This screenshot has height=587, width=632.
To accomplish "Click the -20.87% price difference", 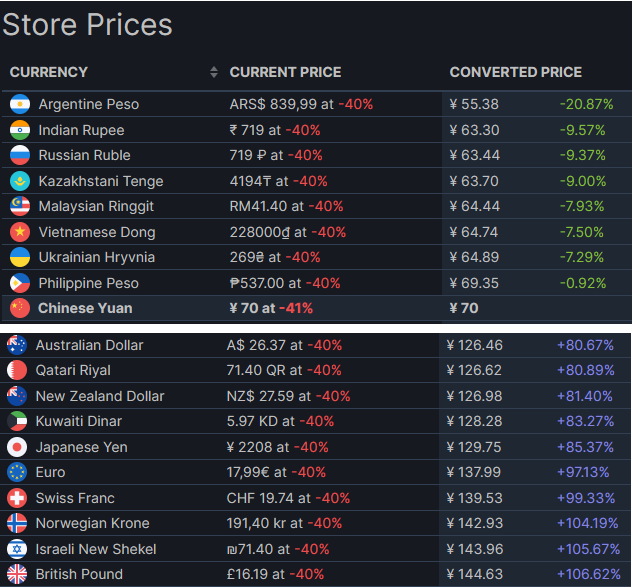I will click(x=586, y=104).
